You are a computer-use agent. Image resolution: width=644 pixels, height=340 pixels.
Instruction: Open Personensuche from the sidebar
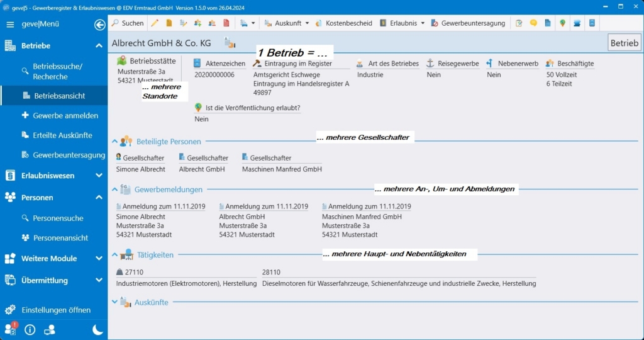point(58,218)
